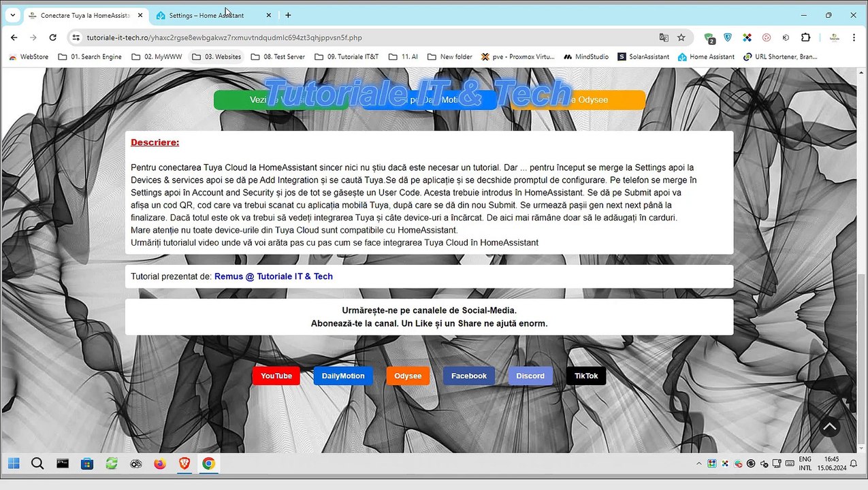
Task: Click the black TikTok button
Action: pyautogui.click(x=586, y=376)
